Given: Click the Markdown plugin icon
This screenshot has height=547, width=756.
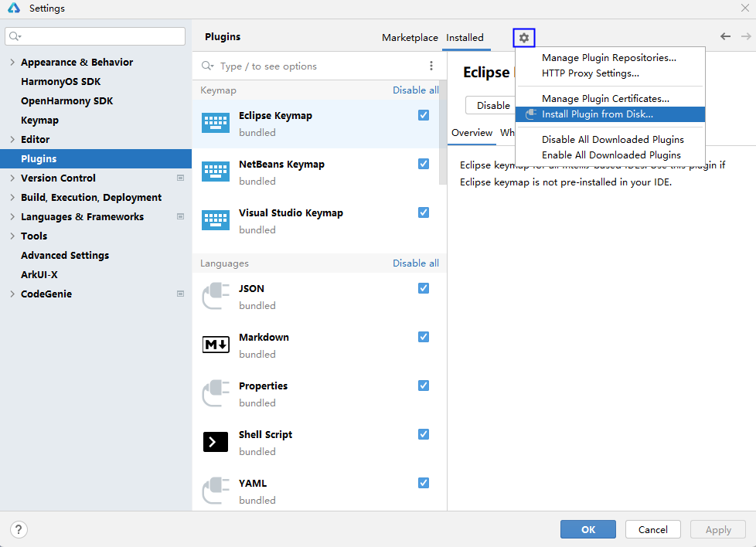Looking at the screenshot, I should pos(216,345).
